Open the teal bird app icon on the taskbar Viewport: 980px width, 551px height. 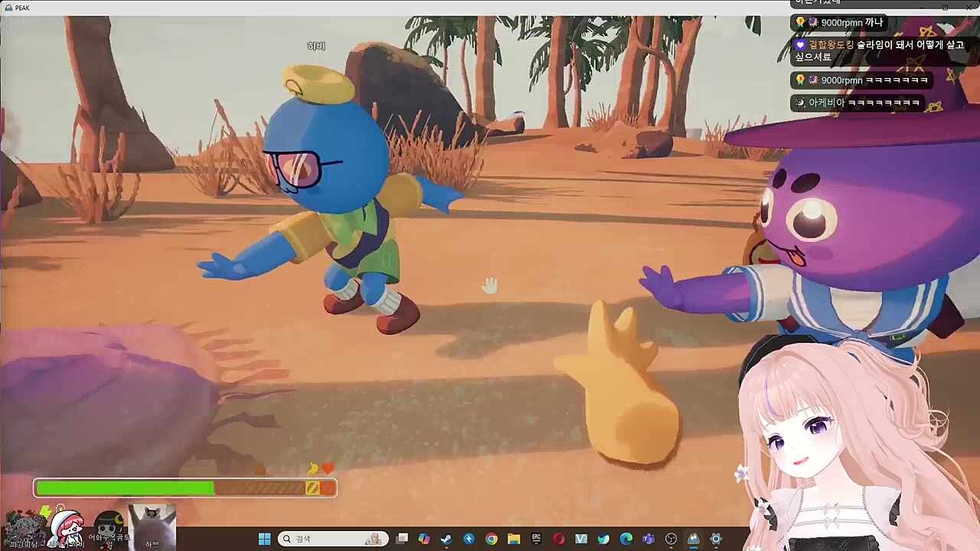603,539
